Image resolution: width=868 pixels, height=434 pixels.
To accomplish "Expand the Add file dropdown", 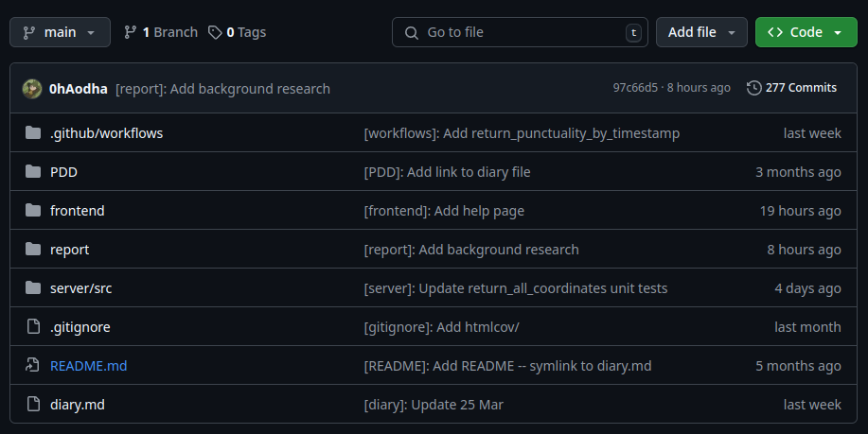I will (x=701, y=32).
